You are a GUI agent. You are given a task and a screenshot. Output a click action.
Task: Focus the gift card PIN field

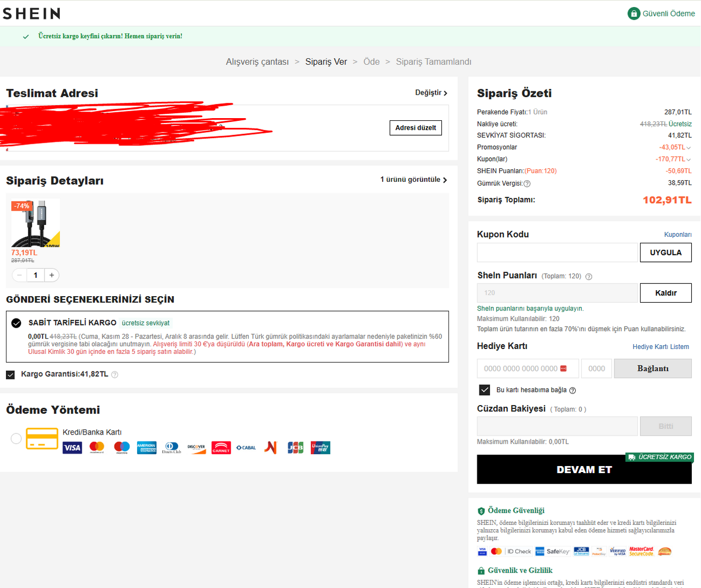597,369
